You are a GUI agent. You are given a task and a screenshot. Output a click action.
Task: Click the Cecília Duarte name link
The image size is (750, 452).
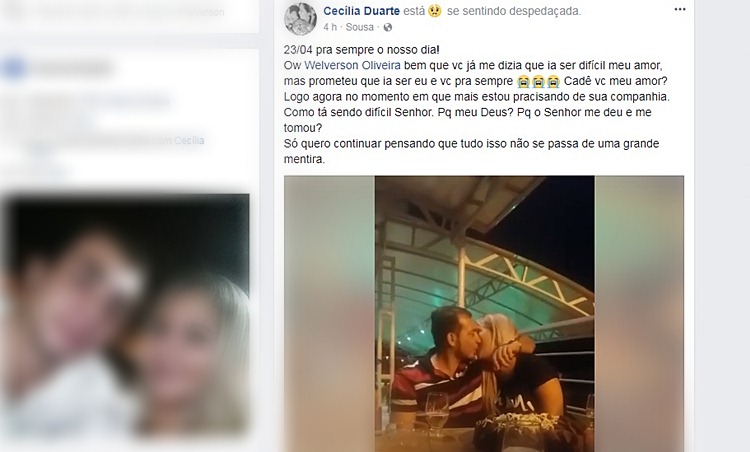(x=362, y=11)
